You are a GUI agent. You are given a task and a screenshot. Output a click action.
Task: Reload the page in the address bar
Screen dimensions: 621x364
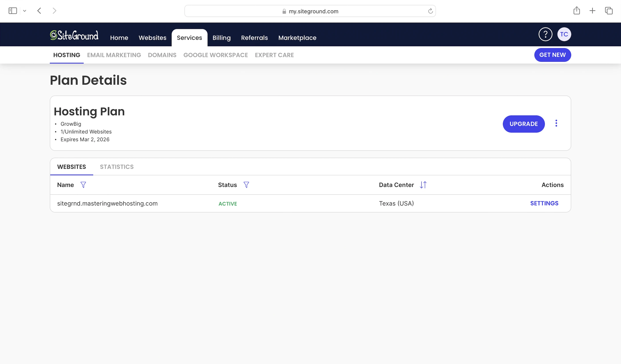[430, 11]
